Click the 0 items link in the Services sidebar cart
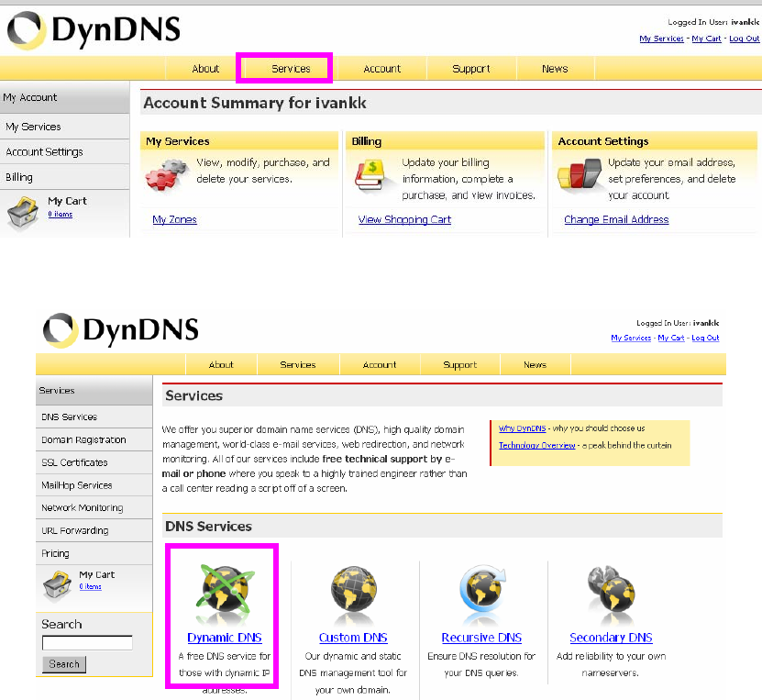This screenshot has height=700, width=762. click(91, 587)
